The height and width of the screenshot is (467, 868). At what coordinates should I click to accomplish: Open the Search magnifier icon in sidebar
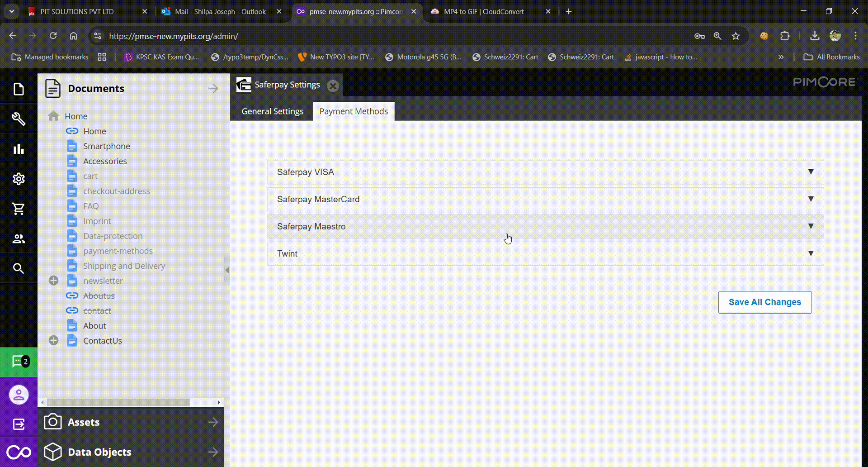click(19, 268)
